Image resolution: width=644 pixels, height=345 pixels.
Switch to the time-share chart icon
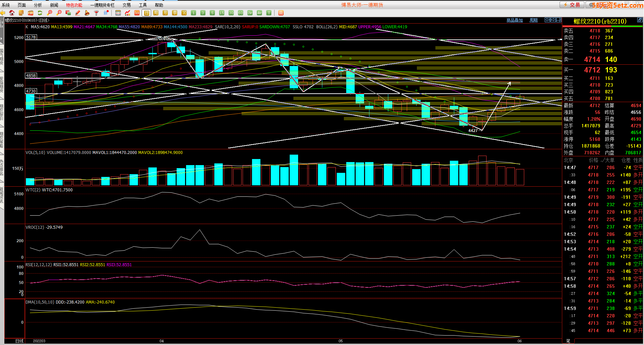tap(128, 13)
